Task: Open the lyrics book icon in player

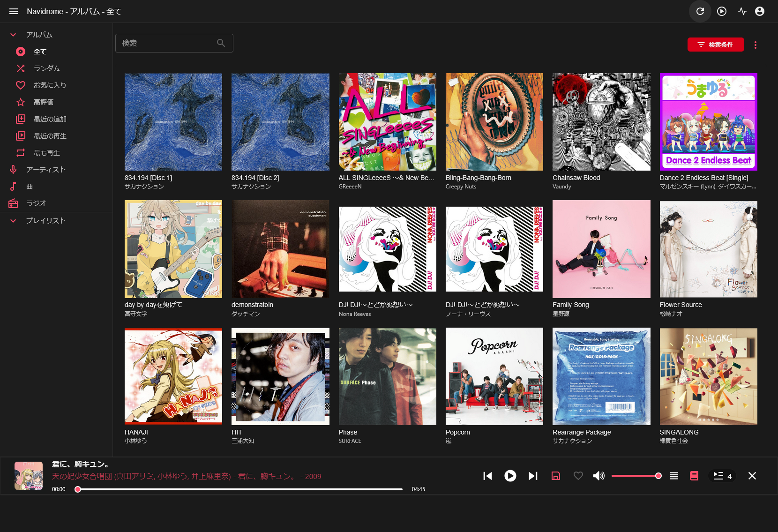Action: pyautogui.click(x=694, y=476)
